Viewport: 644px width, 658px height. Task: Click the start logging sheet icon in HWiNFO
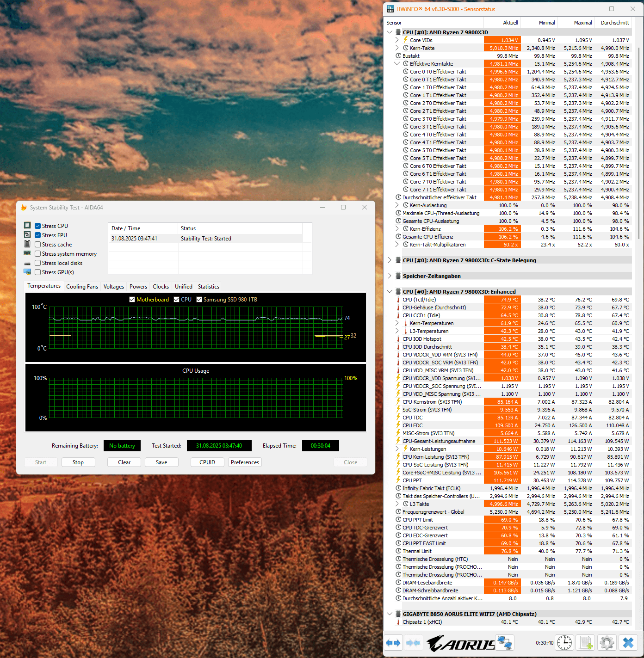click(x=586, y=643)
